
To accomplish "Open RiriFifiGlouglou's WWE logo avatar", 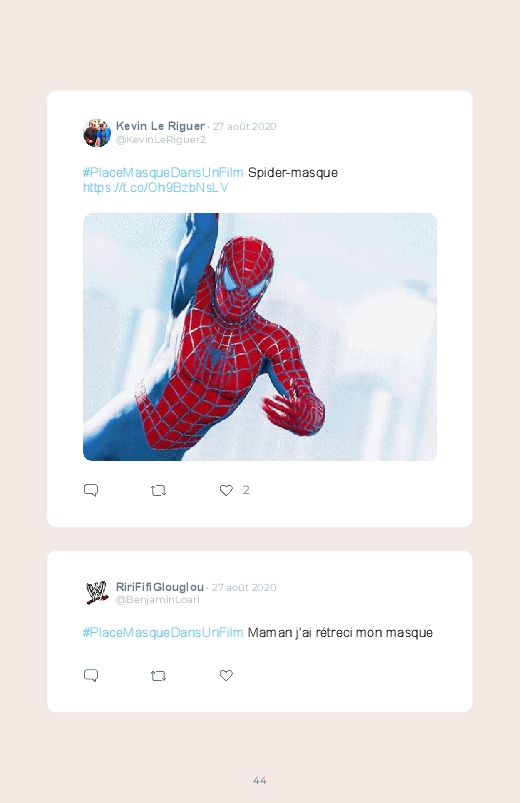I will click(x=97, y=593).
